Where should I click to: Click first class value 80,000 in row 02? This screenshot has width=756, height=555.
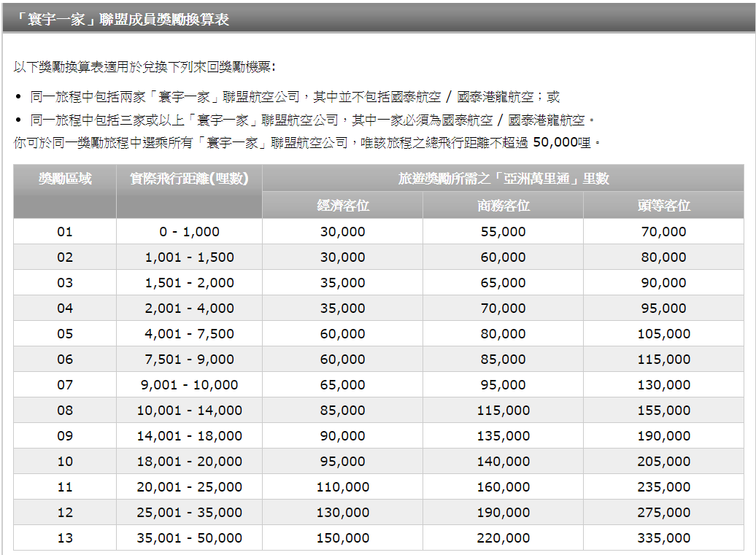coord(664,257)
